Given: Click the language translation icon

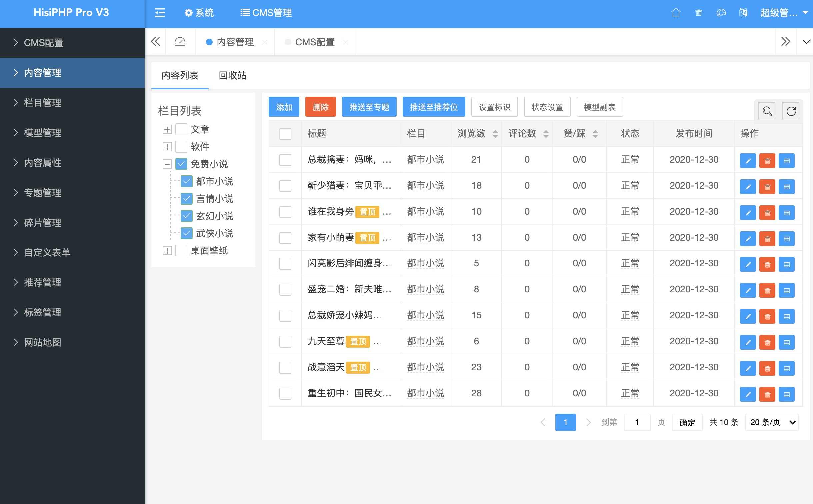Looking at the screenshot, I should [x=743, y=13].
